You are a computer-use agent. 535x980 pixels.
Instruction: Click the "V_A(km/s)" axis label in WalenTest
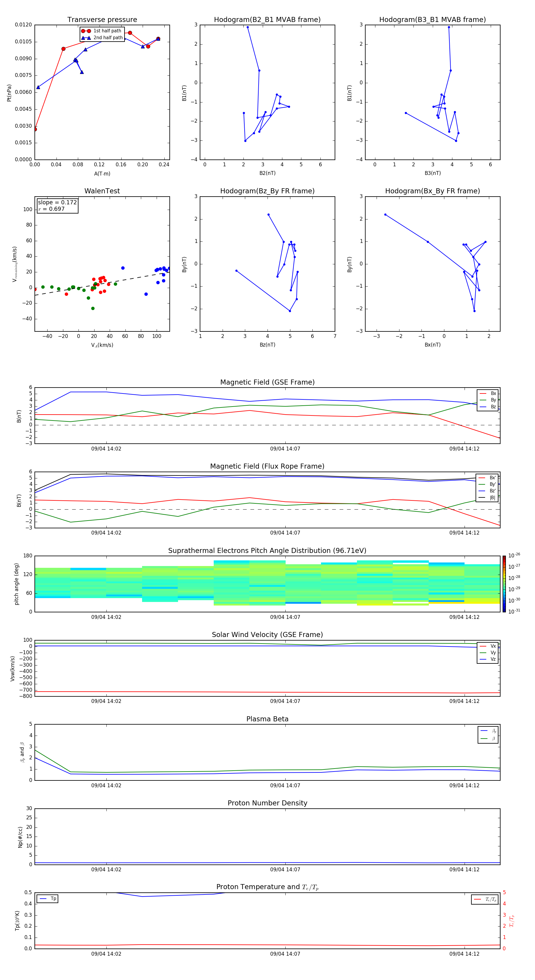(102, 345)
